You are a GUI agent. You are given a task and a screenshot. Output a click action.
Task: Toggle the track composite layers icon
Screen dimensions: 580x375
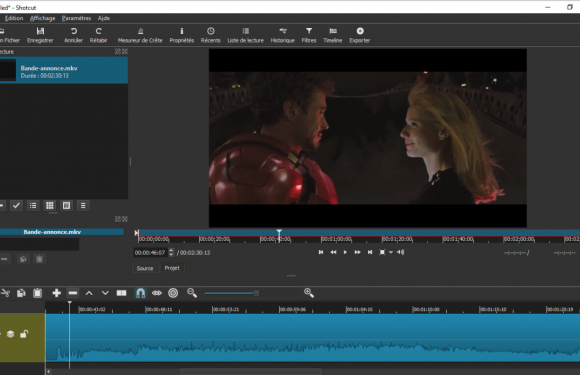(x=10, y=334)
